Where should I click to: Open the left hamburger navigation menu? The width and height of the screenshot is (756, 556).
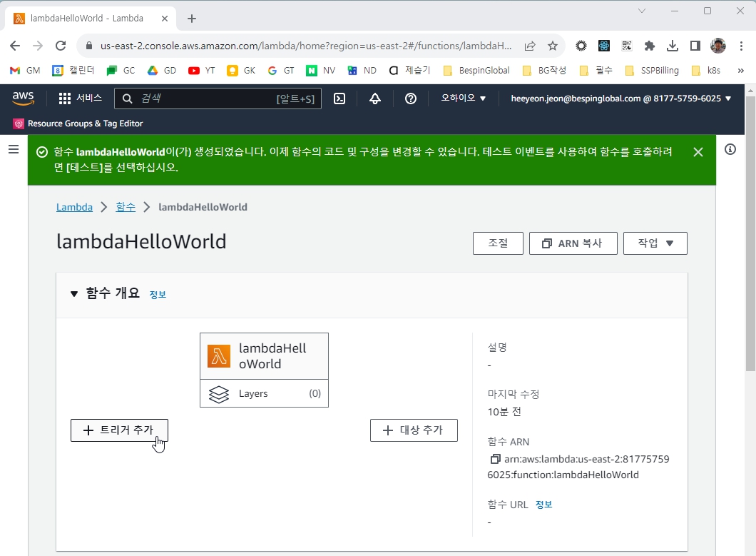pyautogui.click(x=14, y=149)
